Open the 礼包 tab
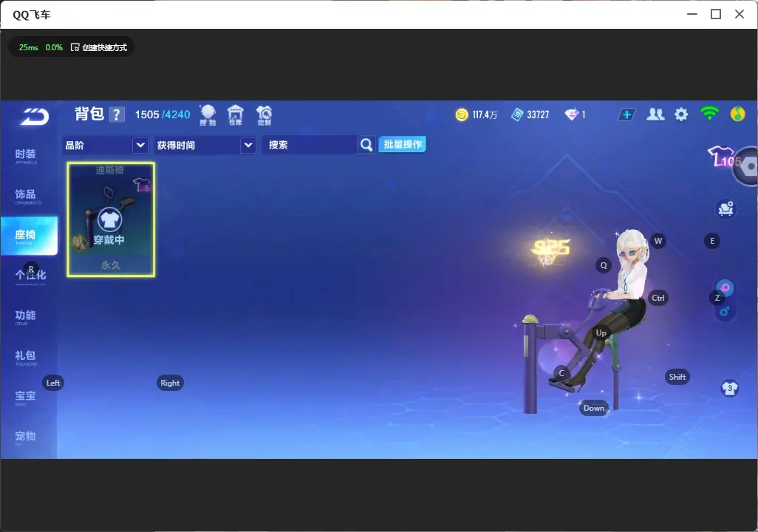The height and width of the screenshot is (532, 758). click(26, 356)
